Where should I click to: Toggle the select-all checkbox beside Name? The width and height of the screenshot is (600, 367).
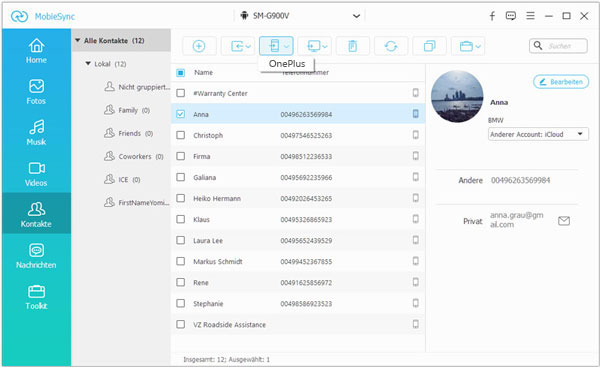(x=181, y=72)
